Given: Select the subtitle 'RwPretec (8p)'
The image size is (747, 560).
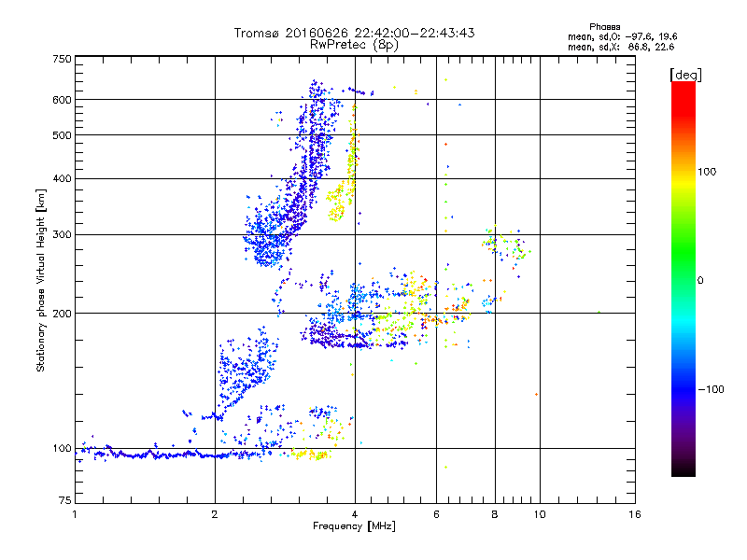Looking at the screenshot, I should click(x=354, y=45).
